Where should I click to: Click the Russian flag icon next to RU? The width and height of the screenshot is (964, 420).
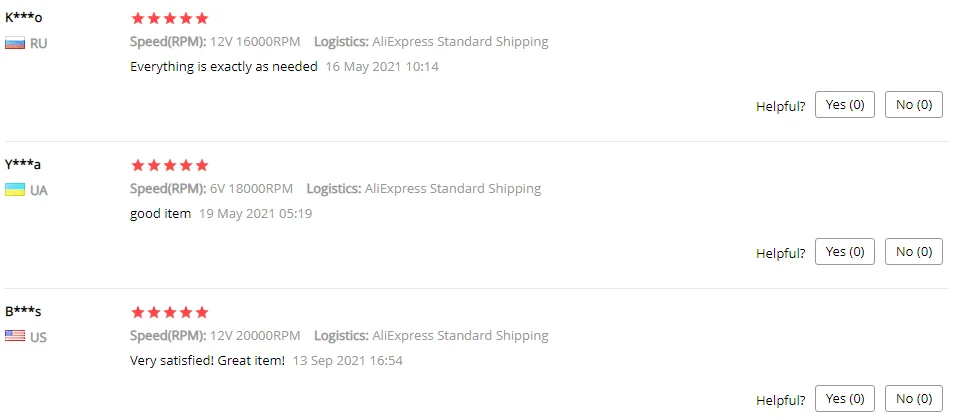pos(14,43)
